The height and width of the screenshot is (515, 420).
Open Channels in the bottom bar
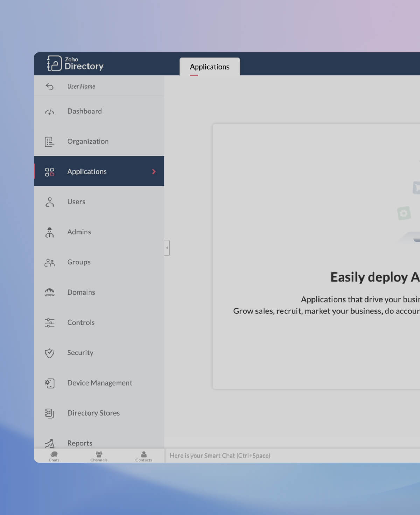tap(99, 456)
